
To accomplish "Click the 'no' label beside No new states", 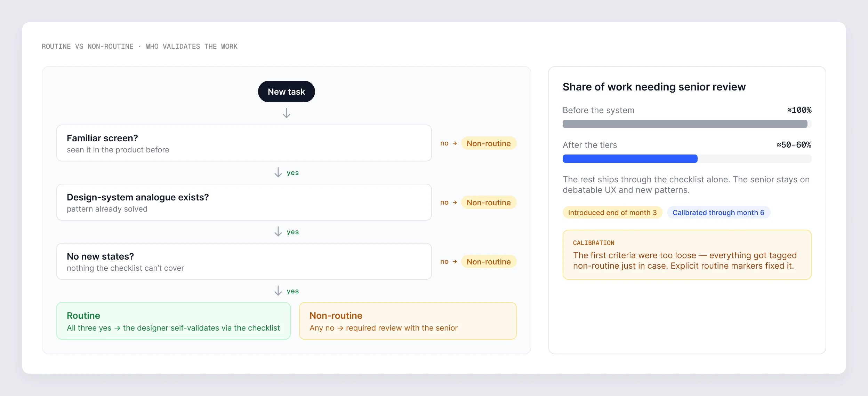I will [x=444, y=262].
